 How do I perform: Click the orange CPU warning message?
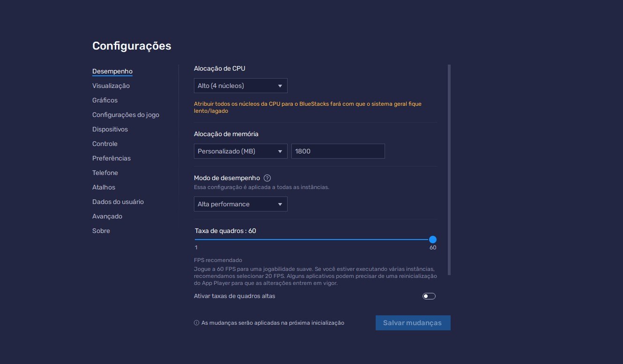(x=308, y=108)
